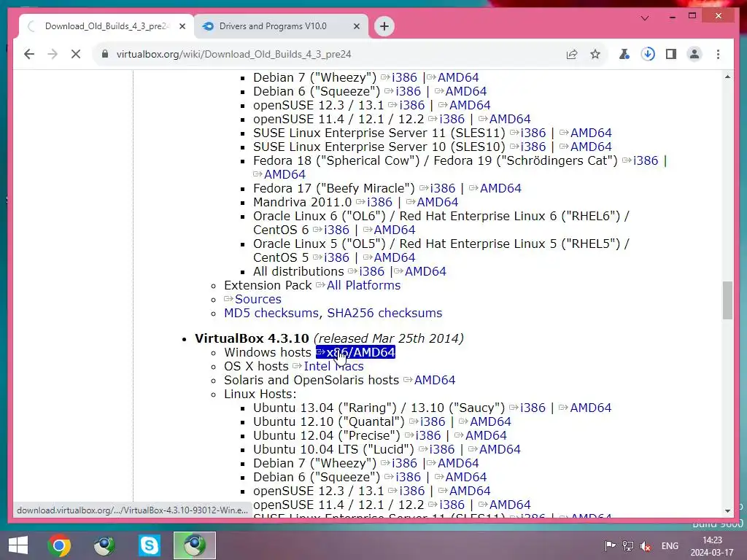Launch Google Chrome from taskbar
The height and width of the screenshot is (560, 747).
[x=59, y=545]
